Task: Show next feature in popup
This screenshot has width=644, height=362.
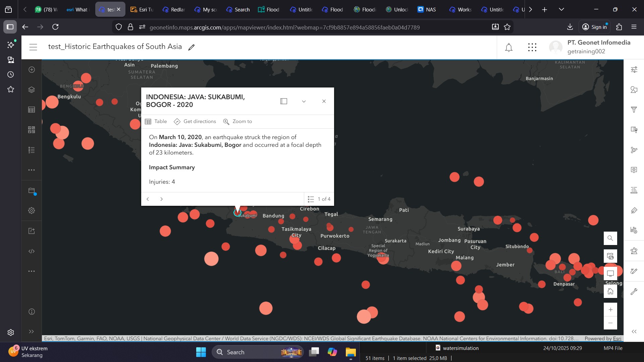Action: 161,199
